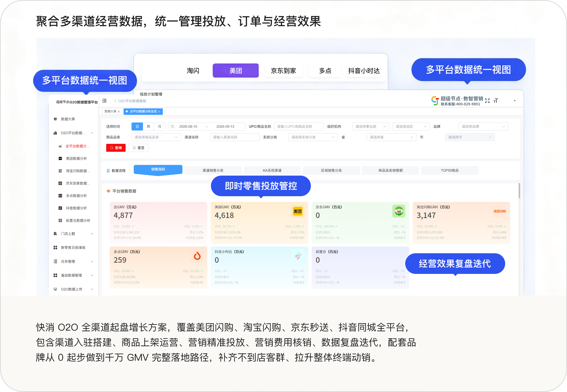Click the 美团 logo on GMV card
The height and width of the screenshot is (392, 567).
[298, 211]
